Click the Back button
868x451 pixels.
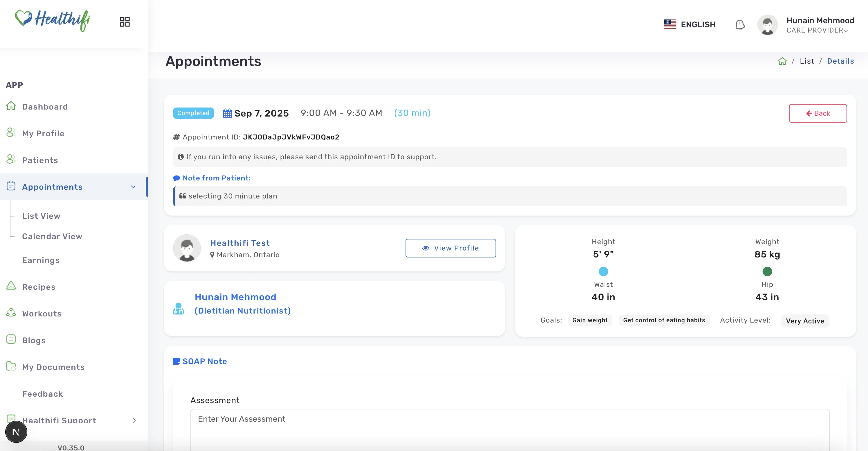pyautogui.click(x=818, y=113)
